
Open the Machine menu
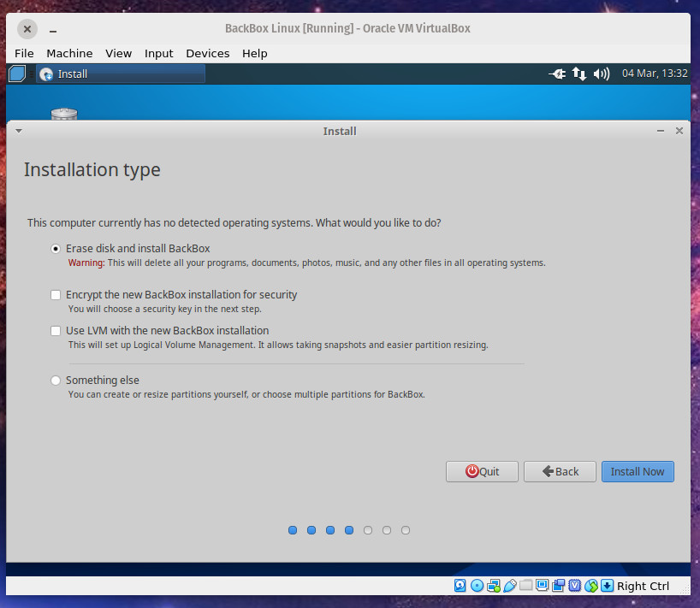(x=69, y=53)
